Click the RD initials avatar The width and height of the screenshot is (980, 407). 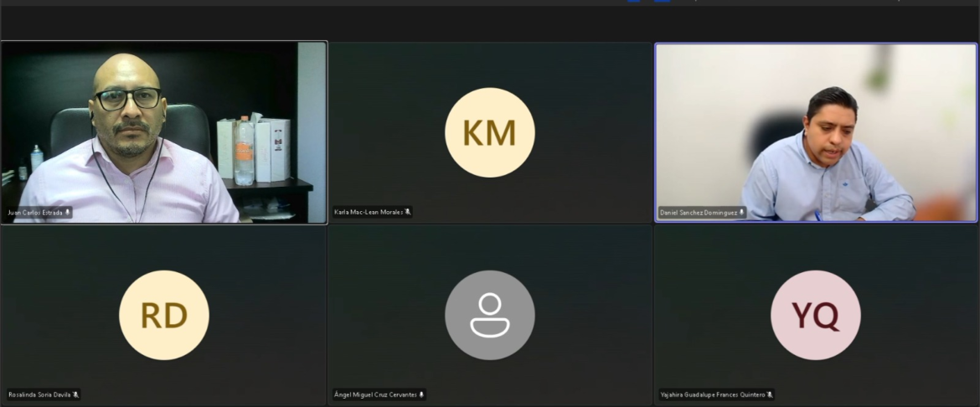163,315
